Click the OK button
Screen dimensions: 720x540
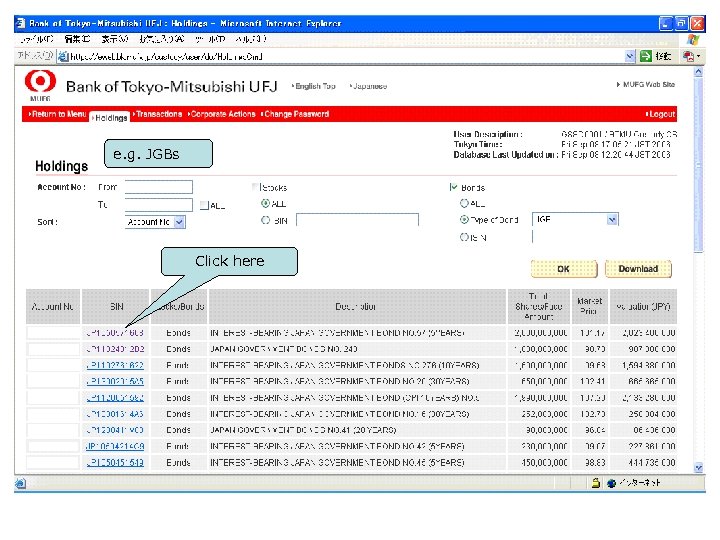coord(564,269)
